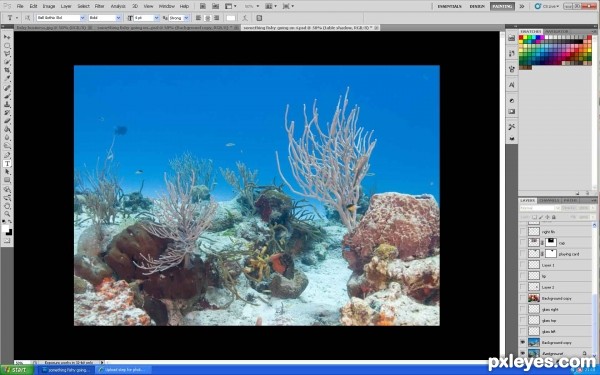The width and height of the screenshot is (600, 375).
Task: Open the Windows Start menu
Action: (x=16, y=370)
